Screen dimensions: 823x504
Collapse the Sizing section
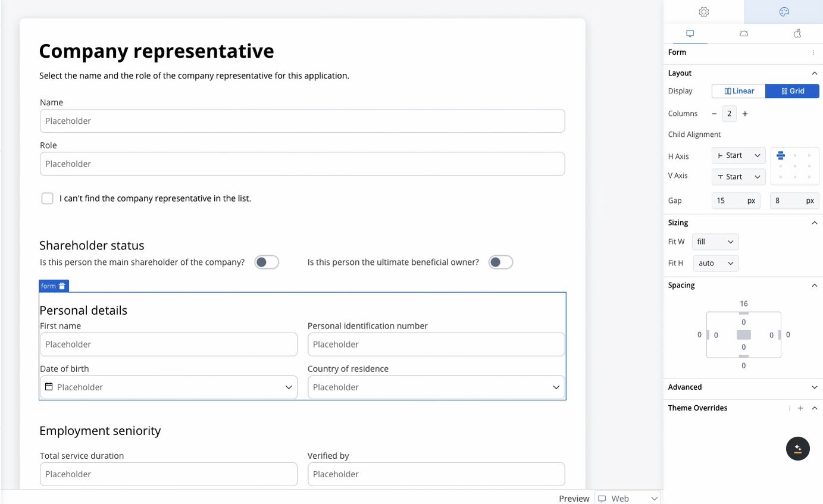815,223
